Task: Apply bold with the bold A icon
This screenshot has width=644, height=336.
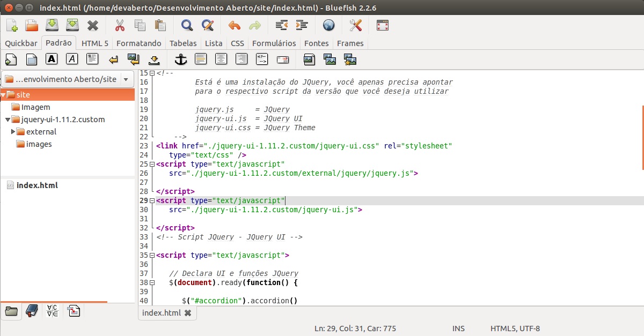Action: click(52, 59)
